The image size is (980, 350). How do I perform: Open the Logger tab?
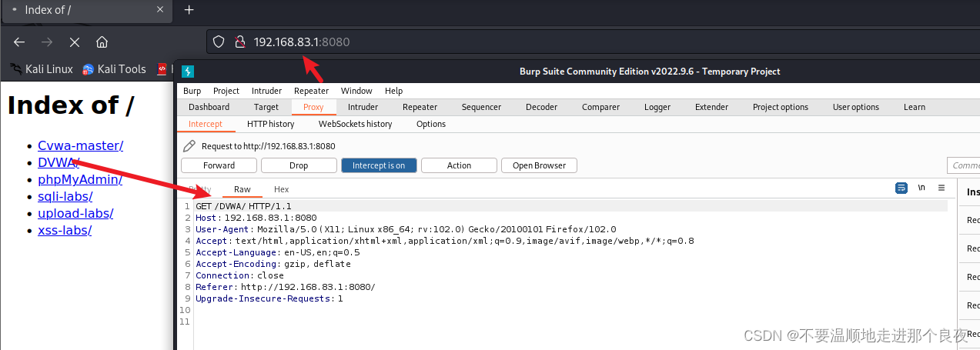657,107
